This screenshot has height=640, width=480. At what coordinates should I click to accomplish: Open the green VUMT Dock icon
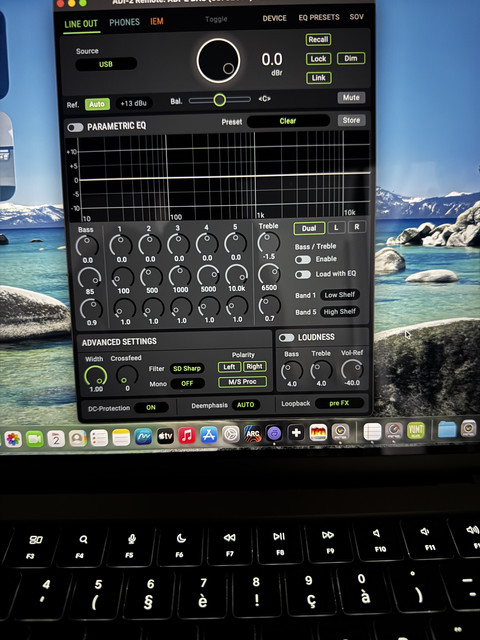tap(416, 430)
